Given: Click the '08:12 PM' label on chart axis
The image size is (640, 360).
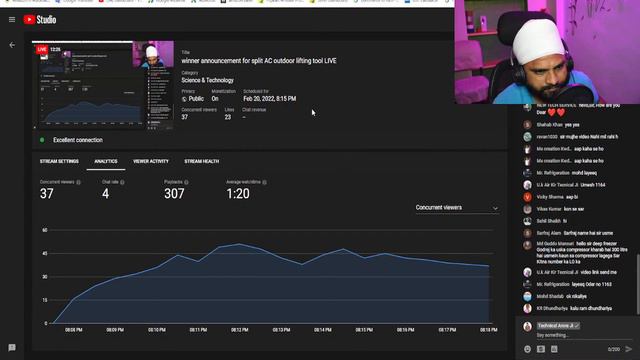Looking at the screenshot, I should coord(240,330).
